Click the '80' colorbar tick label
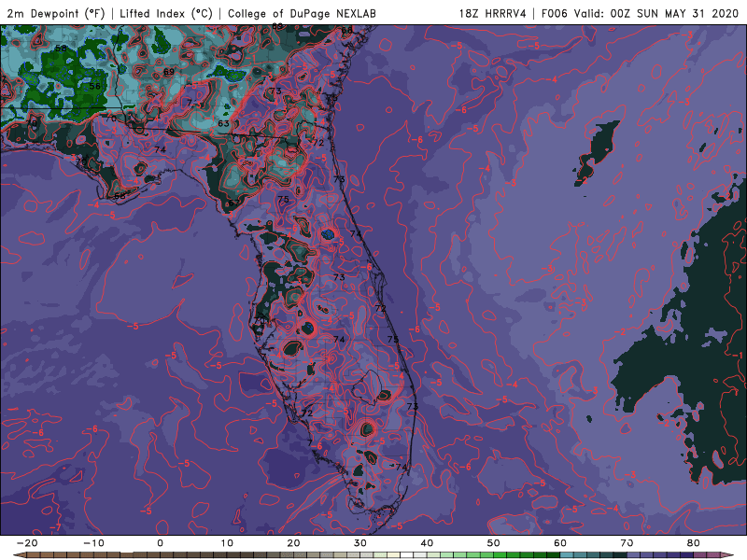Screen dimensions: 747x560 tap(694, 543)
